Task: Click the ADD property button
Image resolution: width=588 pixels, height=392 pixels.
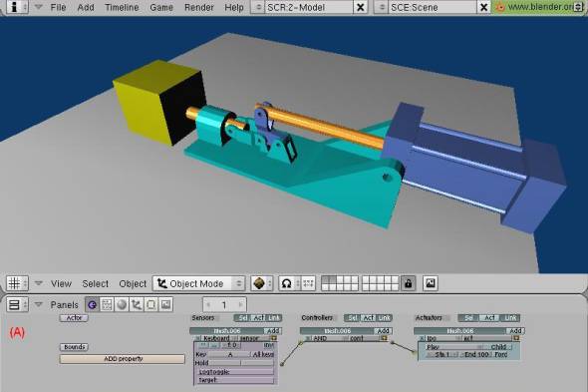Action: pos(123,359)
